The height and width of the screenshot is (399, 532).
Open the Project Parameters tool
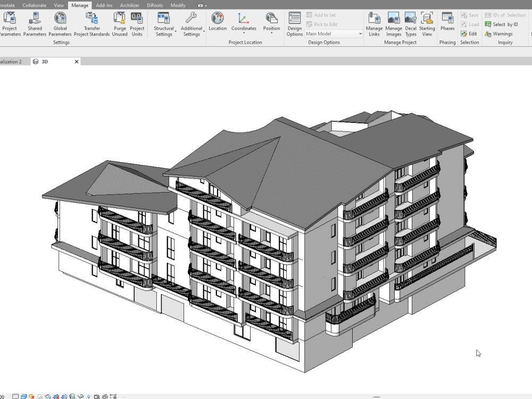(10, 24)
